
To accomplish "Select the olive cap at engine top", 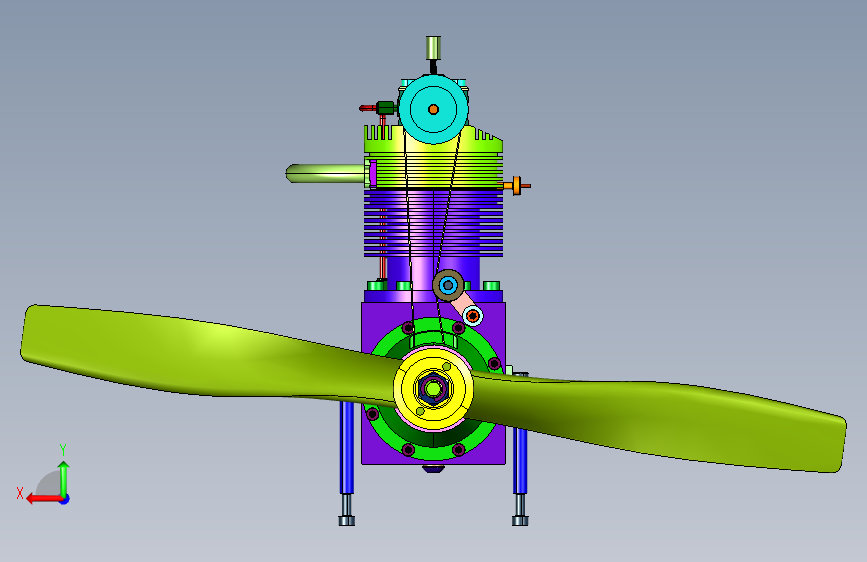I will click(x=434, y=48).
